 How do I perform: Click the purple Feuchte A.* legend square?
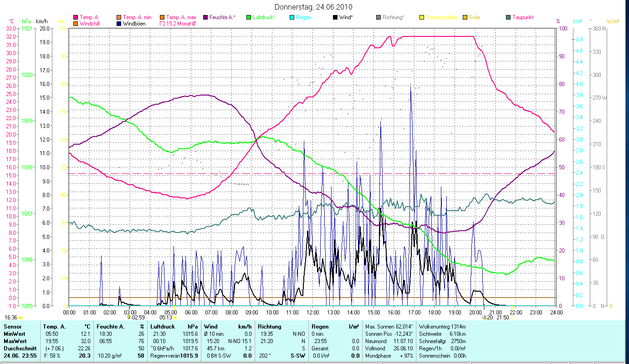(205, 17)
